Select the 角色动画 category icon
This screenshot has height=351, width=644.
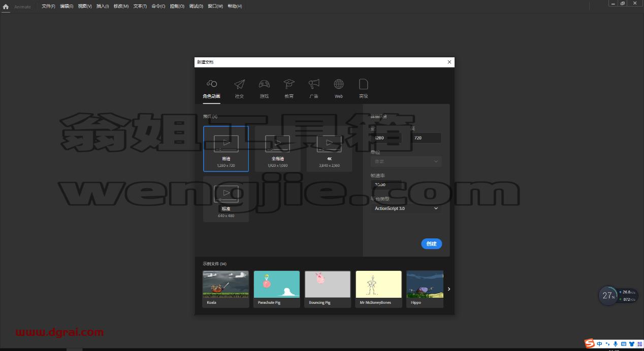point(211,84)
